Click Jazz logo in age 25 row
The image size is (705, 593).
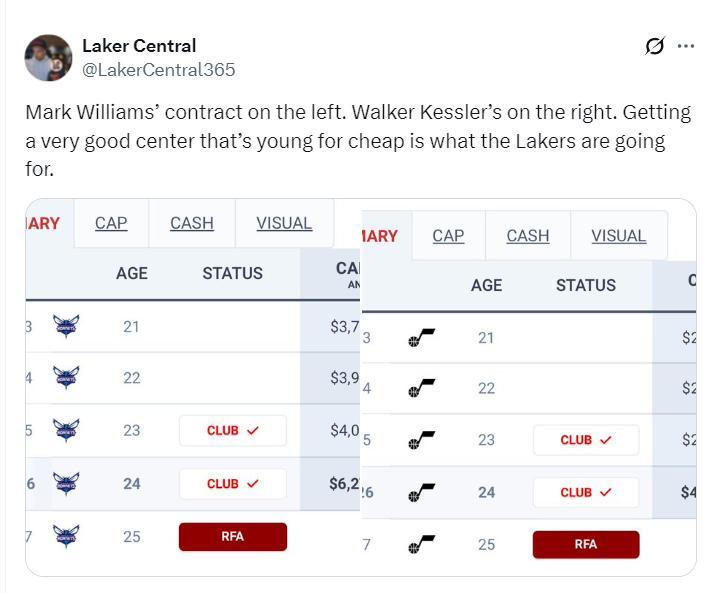421,545
